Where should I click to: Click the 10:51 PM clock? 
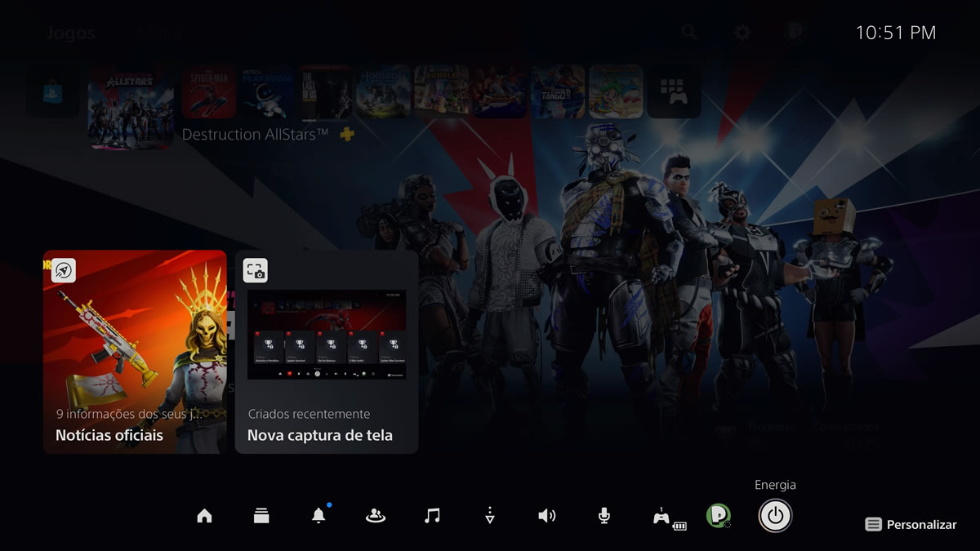click(x=896, y=33)
